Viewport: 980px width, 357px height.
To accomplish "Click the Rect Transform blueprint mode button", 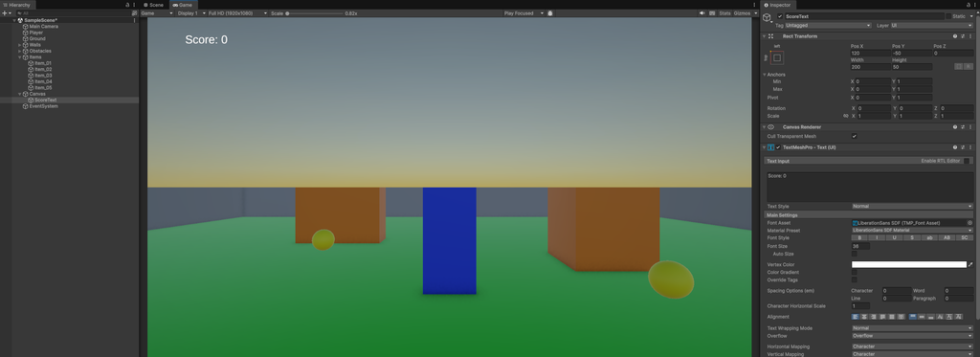I will [x=959, y=66].
